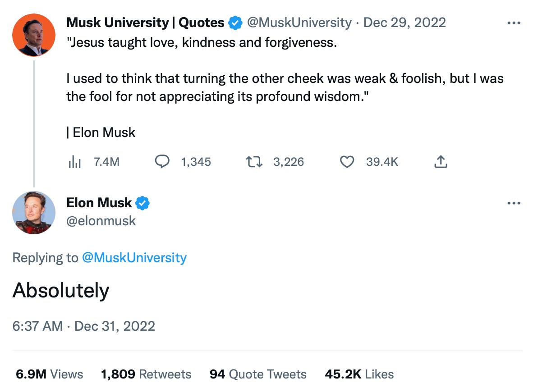Screen dimensions: 533x392
Task: Click the @elonmusk handle
Action: (x=101, y=220)
